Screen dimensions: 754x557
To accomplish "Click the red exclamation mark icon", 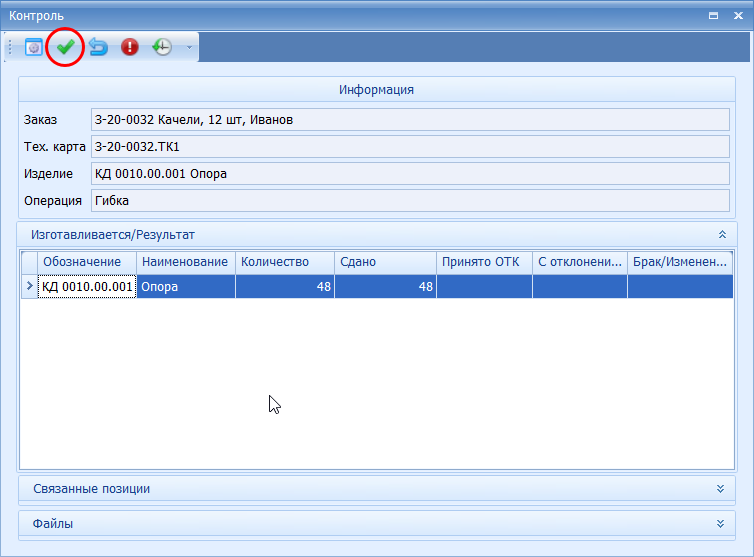I will [130, 47].
